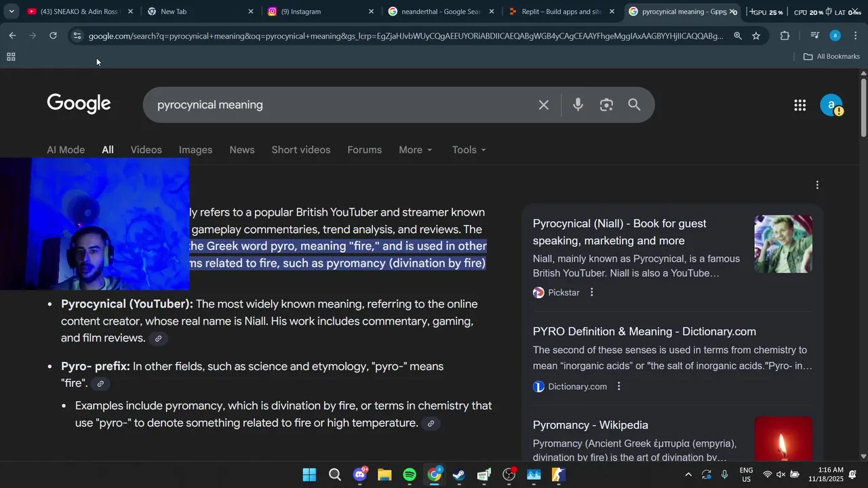The width and height of the screenshot is (868, 488).
Task: Switch to SNEAKO & Adin Ross browser tab
Action: tap(79, 12)
